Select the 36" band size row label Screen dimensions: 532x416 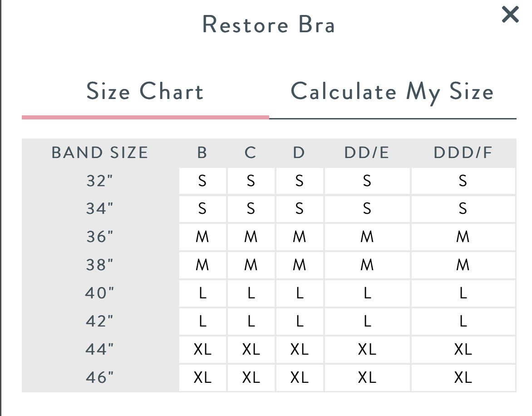point(100,237)
